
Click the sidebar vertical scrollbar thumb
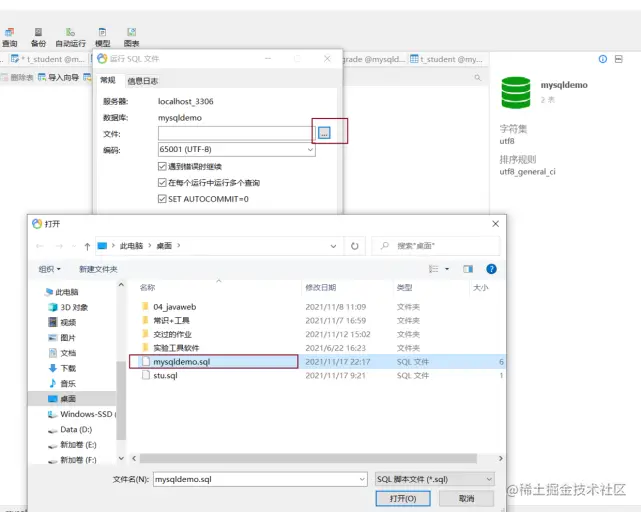(x=121, y=401)
